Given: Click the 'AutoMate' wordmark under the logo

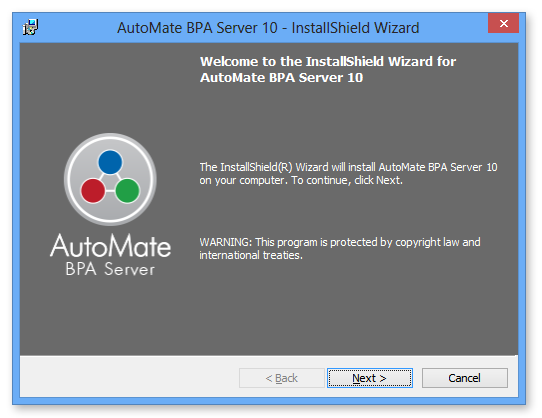Looking at the screenshot, I should (x=110, y=245).
